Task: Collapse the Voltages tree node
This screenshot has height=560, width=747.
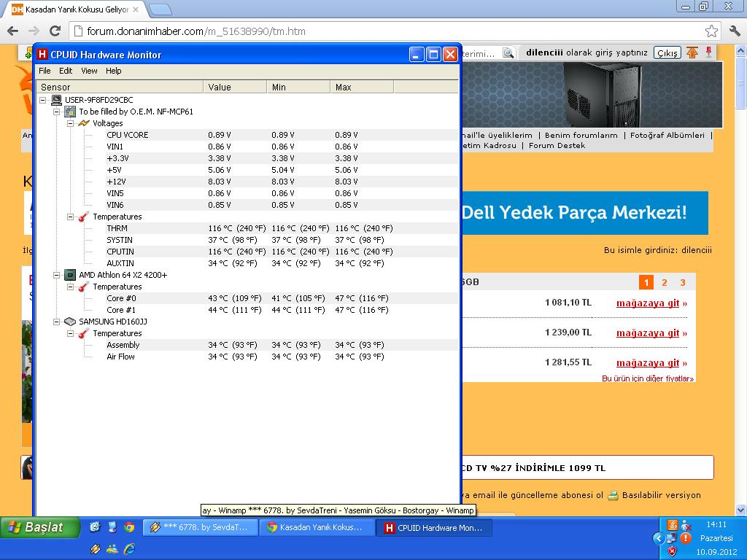Action: (x=71, y=123)
